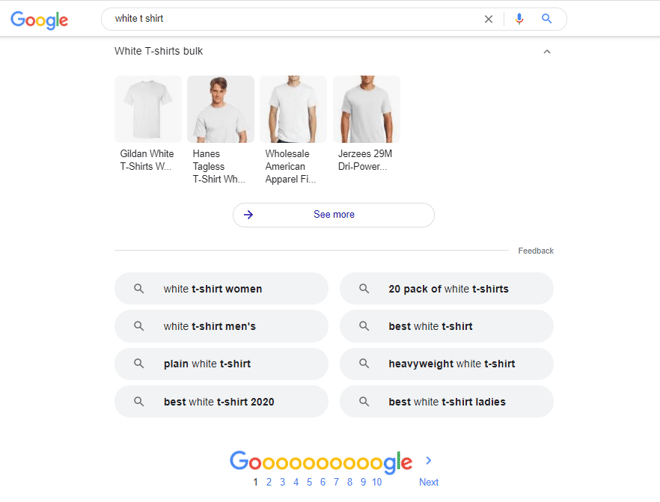Collapse the White T-shirts bulk section
Image resolution: width=660 pixels, height=502 pixels.
click(547, 52)
